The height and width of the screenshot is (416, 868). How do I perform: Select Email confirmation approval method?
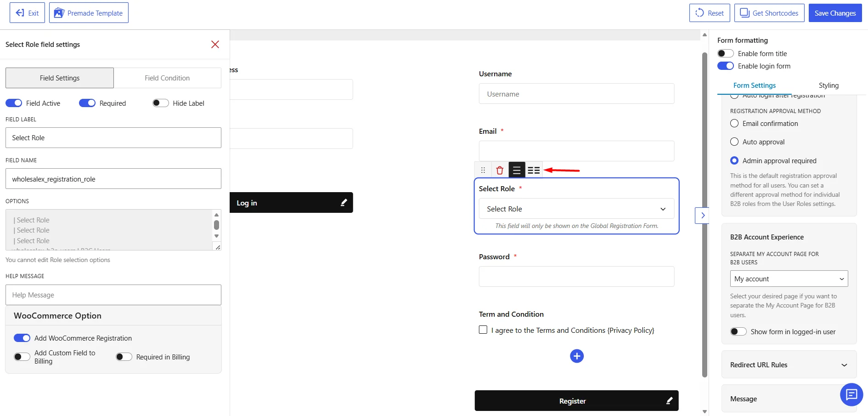point(734,123)
